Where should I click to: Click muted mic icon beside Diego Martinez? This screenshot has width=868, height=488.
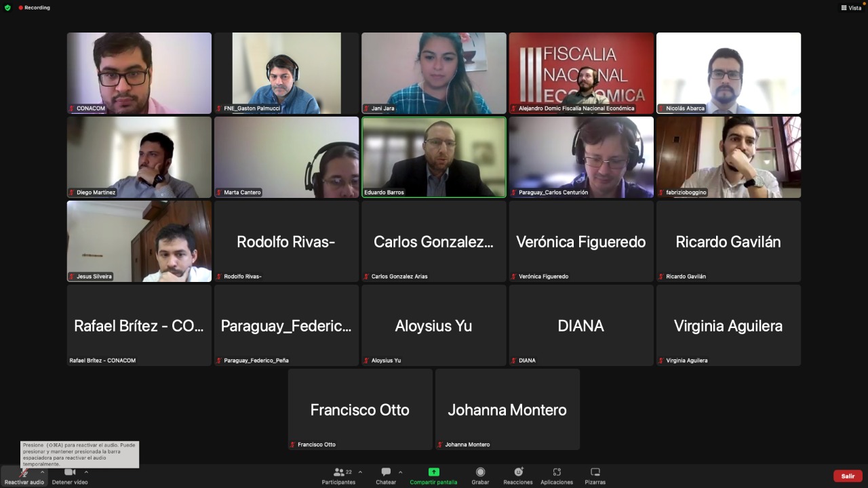(71, 192)
